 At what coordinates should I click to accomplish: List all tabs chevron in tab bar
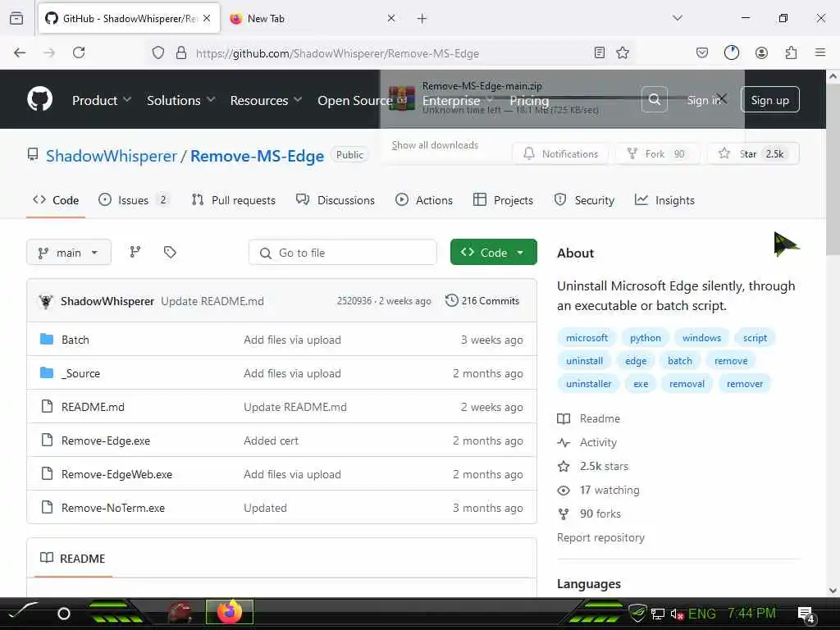click(677, 18)
